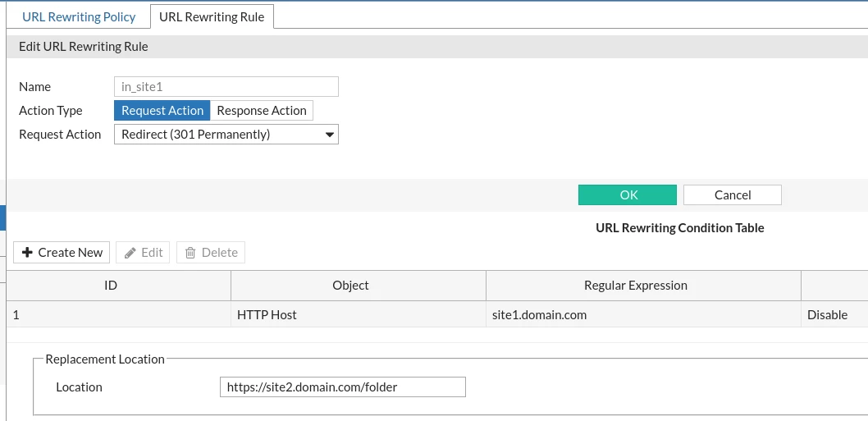Click the pencil icon on Edit
Image resolution: width=868 pixels, height=421 pixels.
click(x=130, y=253)
